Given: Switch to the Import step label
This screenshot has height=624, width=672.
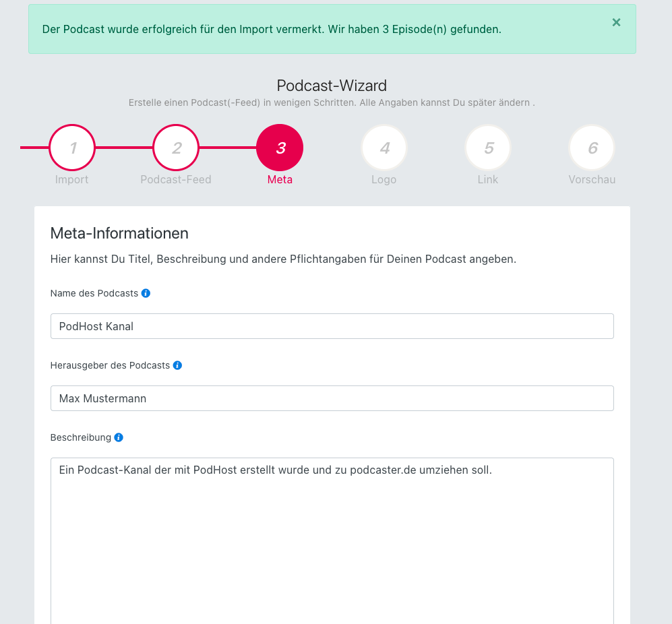Looking at the screenshot, I should (71, 179).
